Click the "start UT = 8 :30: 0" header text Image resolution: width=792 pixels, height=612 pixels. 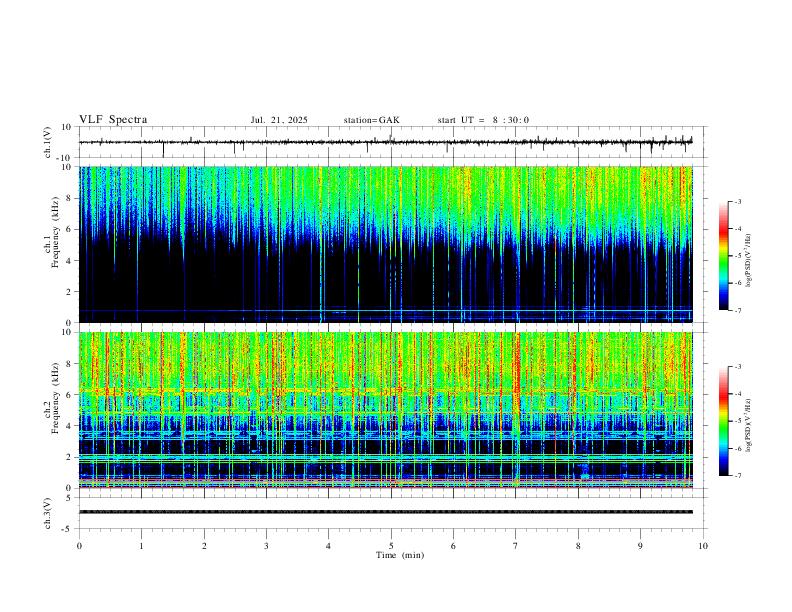click(x=483, y=120)
